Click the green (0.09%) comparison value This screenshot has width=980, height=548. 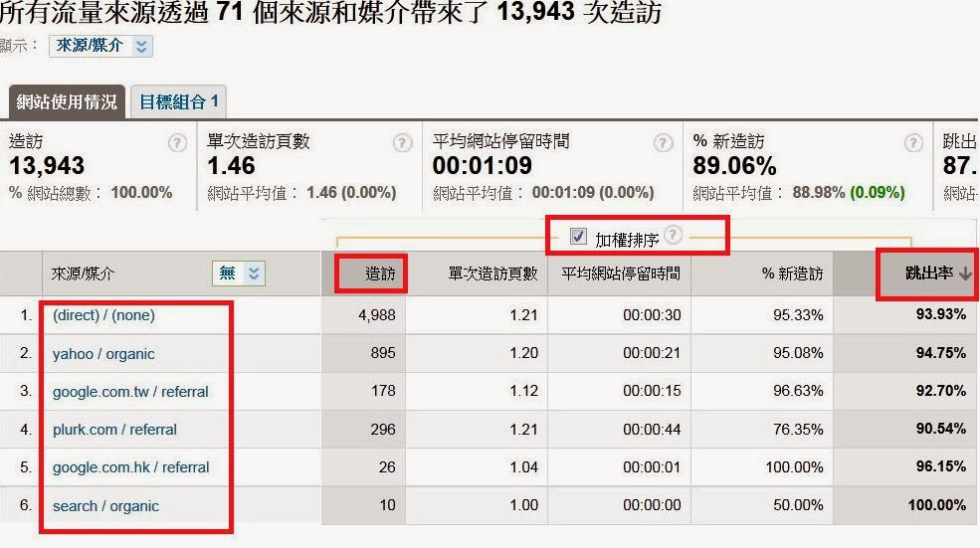tap(877, 193)
